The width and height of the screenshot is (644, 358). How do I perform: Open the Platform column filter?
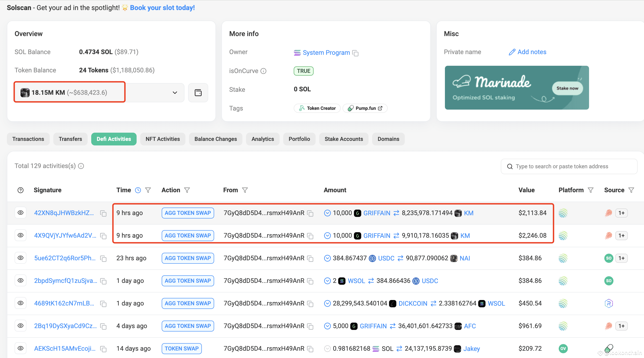point(590,190)
